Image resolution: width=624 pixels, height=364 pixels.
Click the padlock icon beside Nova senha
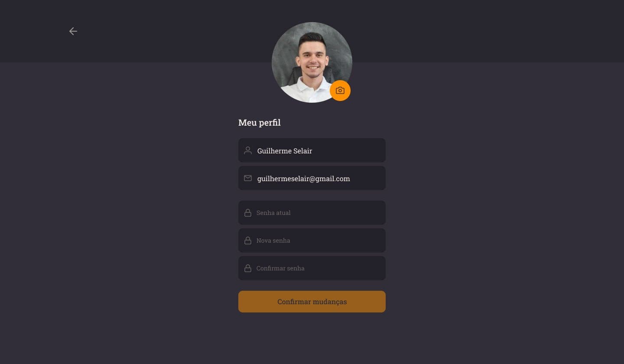click(248, 240)
